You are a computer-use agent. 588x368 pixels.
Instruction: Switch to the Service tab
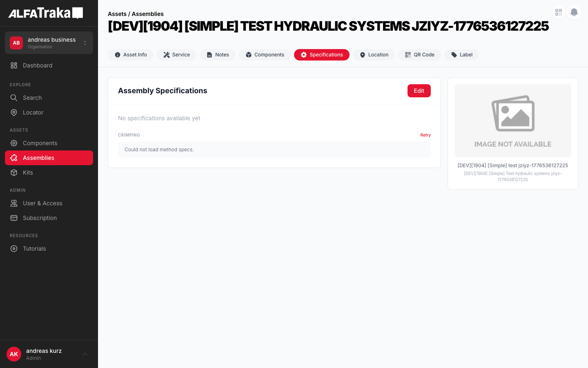(176, 55)
